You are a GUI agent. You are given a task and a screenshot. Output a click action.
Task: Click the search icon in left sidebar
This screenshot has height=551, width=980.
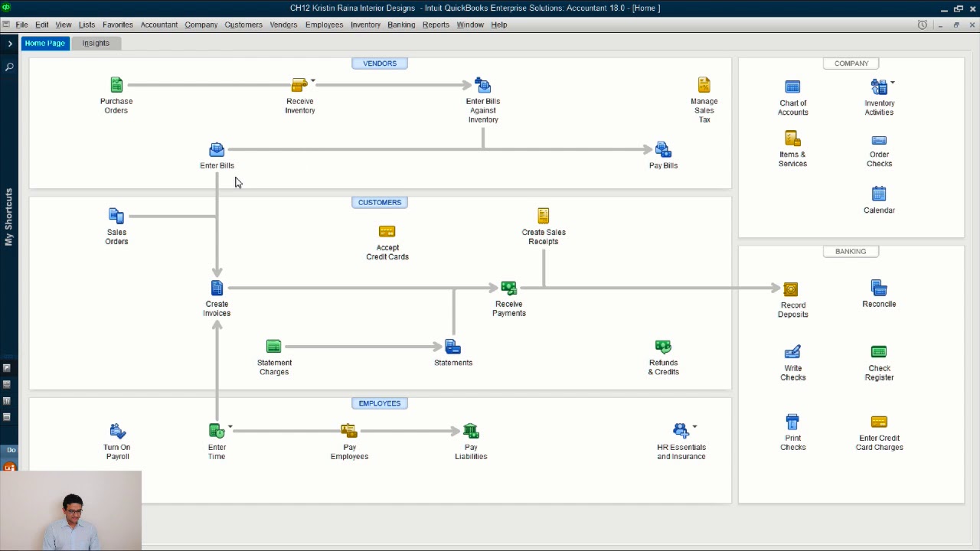[9, 67]
